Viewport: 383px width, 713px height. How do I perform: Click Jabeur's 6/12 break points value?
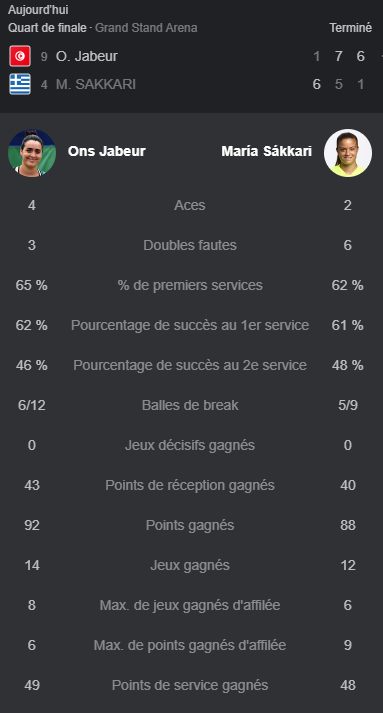(x=31, y=405)
